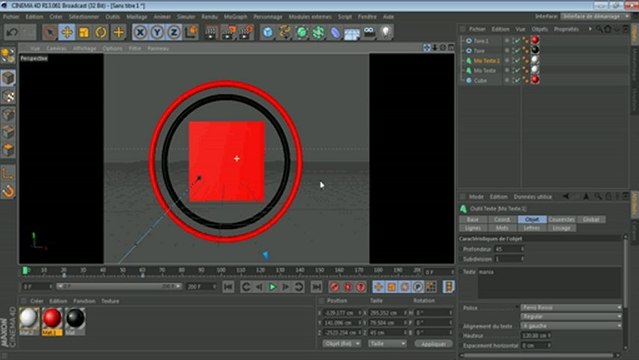639x360 pixels.
Task: Render the active view clapperboard icon
Action: (211, 32)
